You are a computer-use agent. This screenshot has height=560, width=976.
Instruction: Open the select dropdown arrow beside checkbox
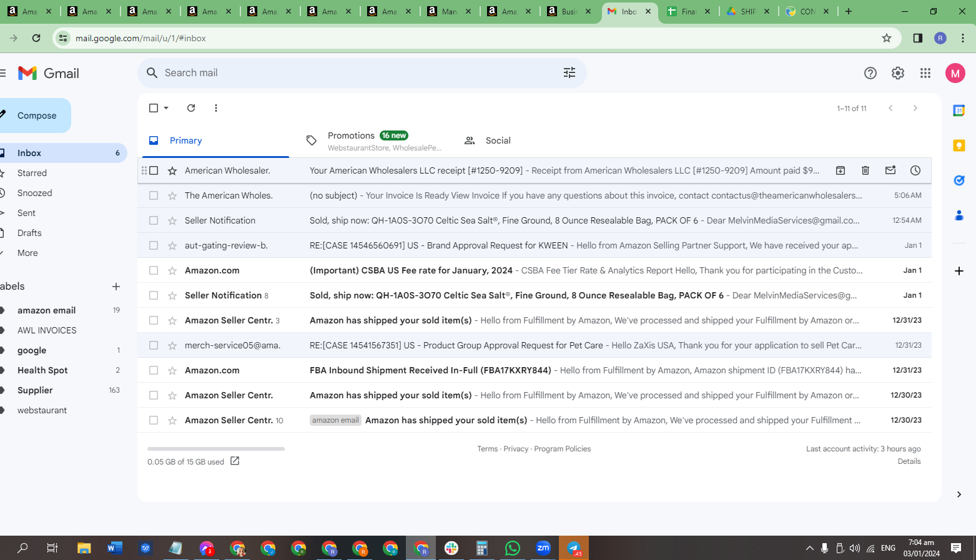(x=166, y=108)
